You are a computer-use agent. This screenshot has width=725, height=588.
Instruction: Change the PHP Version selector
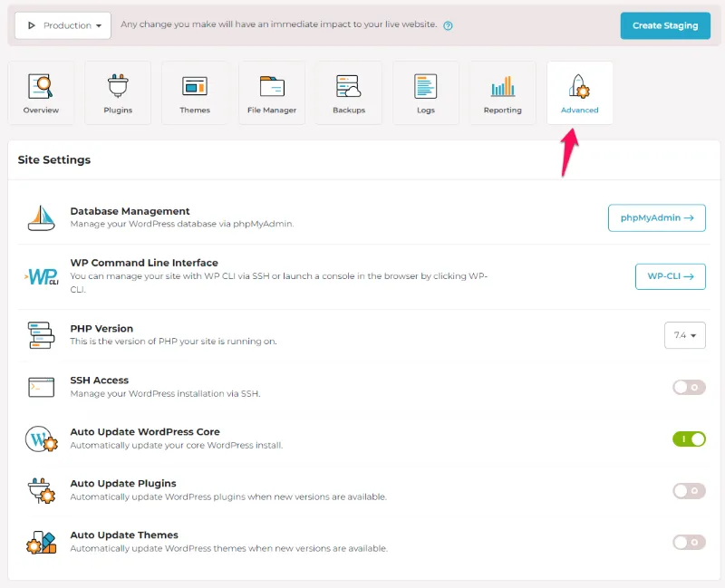[685, 334]
